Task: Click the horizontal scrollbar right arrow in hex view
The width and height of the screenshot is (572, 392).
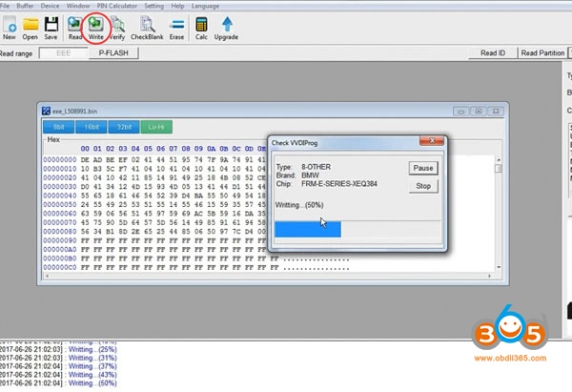Action: (x=490, y=276)
